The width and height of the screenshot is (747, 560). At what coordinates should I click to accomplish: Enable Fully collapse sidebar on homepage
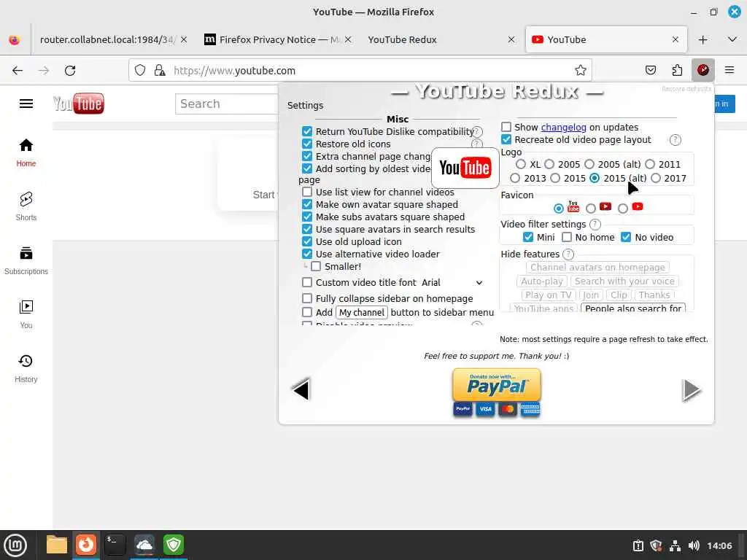[x=307, y=298]
